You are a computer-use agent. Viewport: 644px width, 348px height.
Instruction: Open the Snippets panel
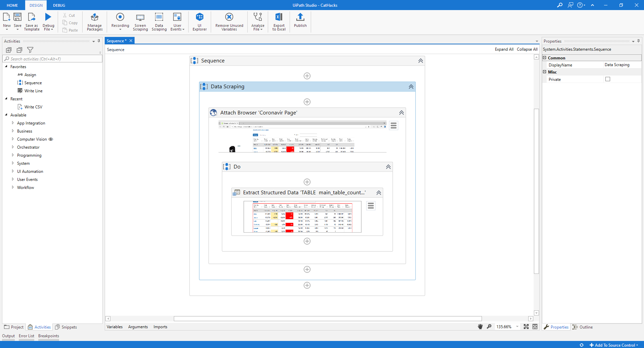66,327
